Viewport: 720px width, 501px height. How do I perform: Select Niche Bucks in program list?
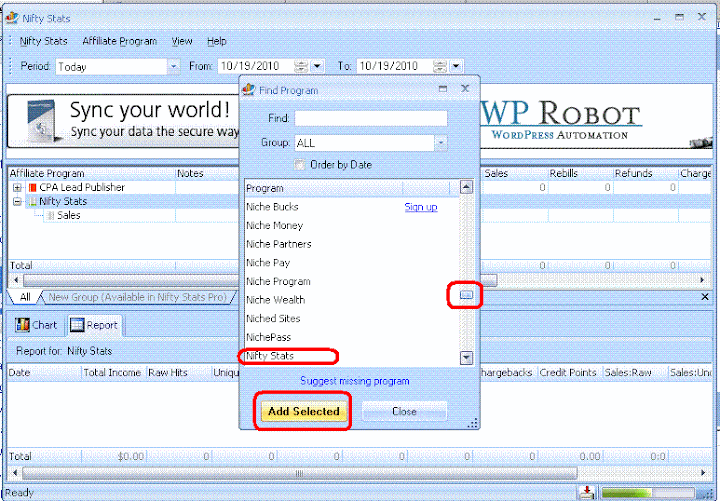coord(272,207)
